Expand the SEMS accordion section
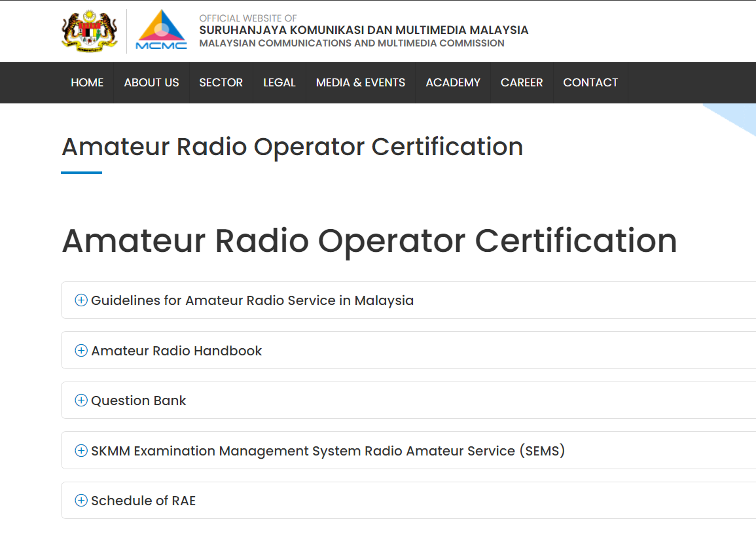 click(329, 450)
